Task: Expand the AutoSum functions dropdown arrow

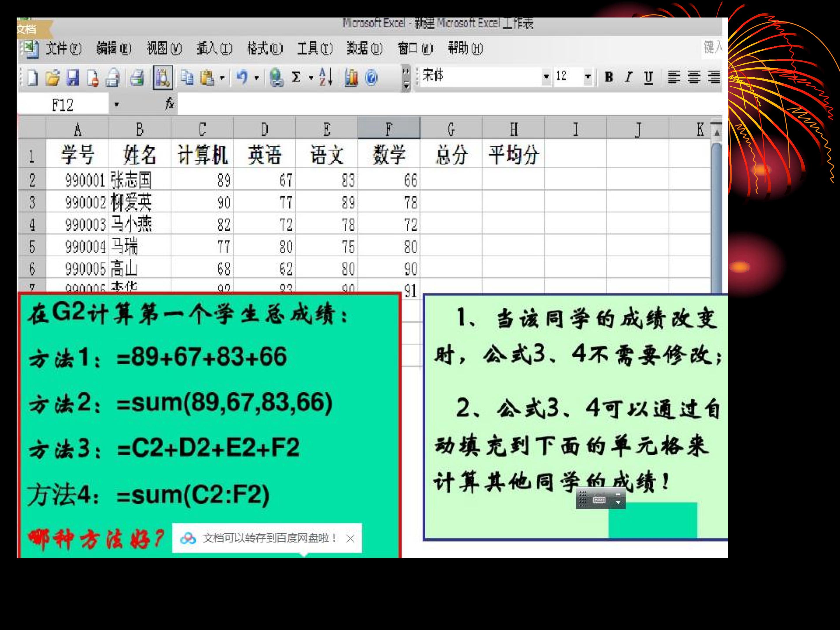Action: [311, 78]
